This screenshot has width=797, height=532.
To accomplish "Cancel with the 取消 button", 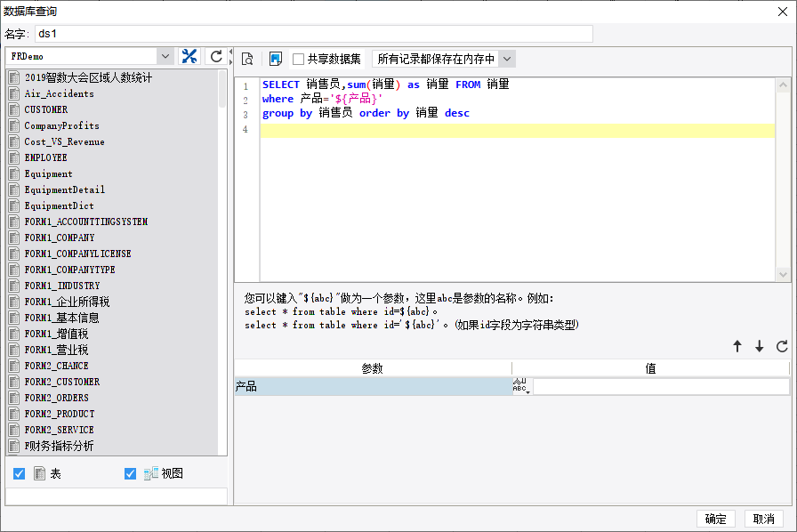I will pyautogui.click(x=763, y=519).
